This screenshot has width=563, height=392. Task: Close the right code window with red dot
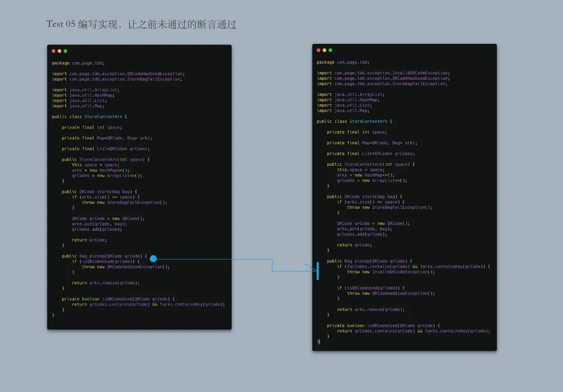pos(319,50)
